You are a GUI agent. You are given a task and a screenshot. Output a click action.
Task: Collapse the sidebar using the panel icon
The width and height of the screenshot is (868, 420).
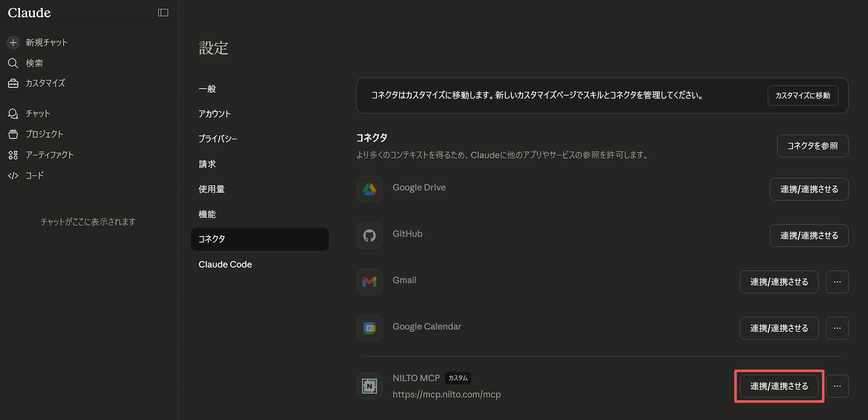(163, 12)
